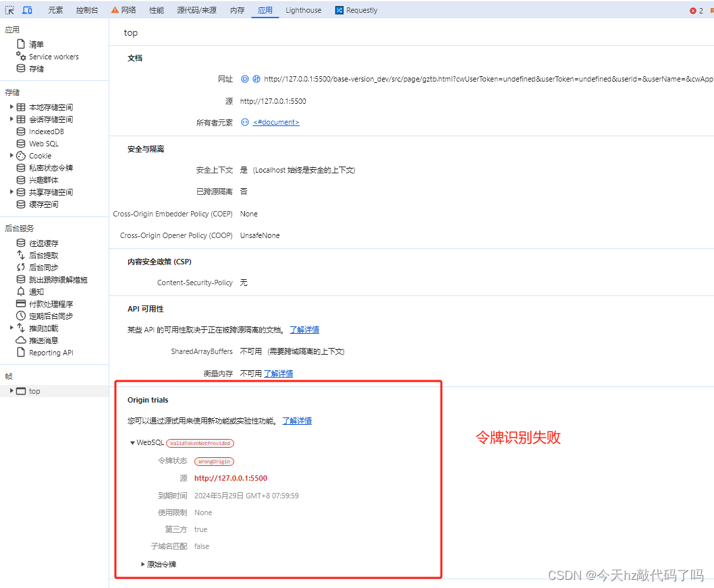Switch to the 控制台 tab
This screenshot has width=714, height=588.
pos(86,9)
